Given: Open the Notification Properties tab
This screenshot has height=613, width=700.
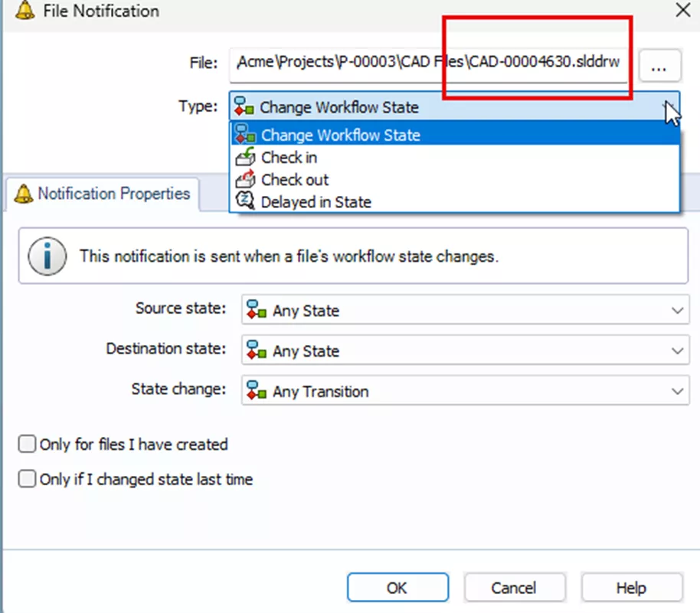Looking at the screenshot, I should (x=103, y=194).
